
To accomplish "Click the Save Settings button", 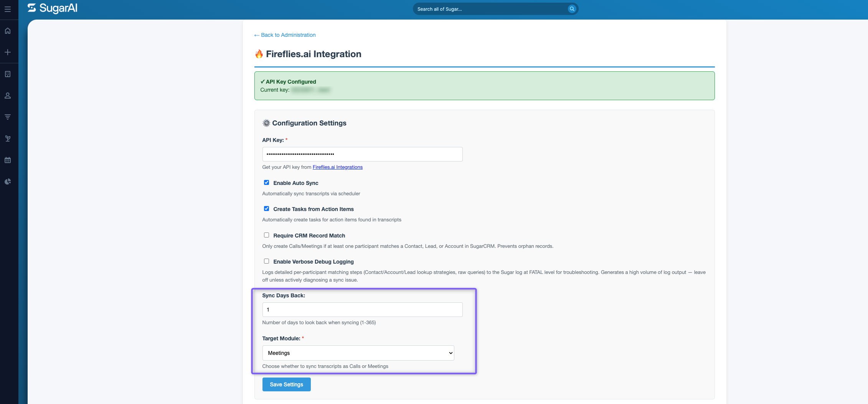I will [286, 384].
